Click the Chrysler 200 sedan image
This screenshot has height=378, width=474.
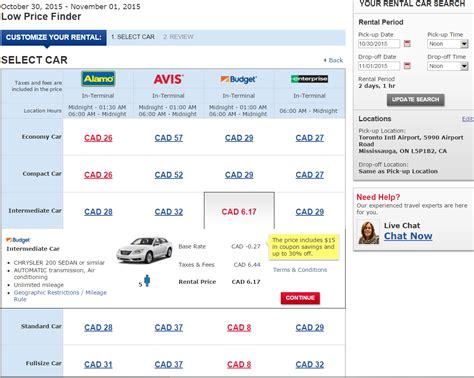point(144,250)
